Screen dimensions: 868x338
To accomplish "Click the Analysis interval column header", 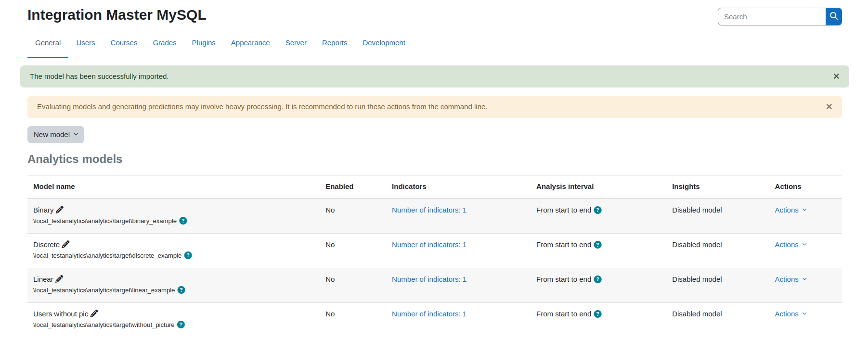I will point(565,187).
